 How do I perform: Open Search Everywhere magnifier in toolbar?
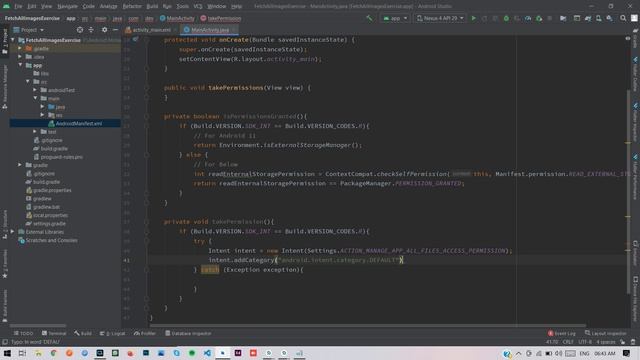tap(623, 18)
